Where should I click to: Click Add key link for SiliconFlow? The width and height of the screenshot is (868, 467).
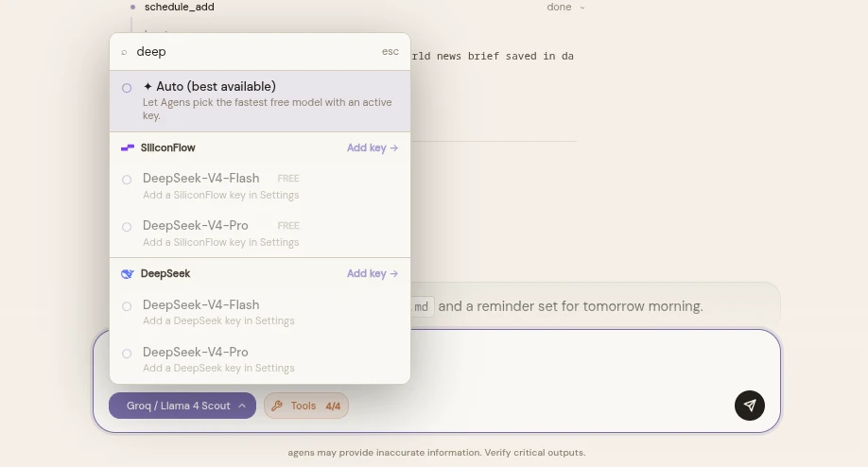(372, 147)
